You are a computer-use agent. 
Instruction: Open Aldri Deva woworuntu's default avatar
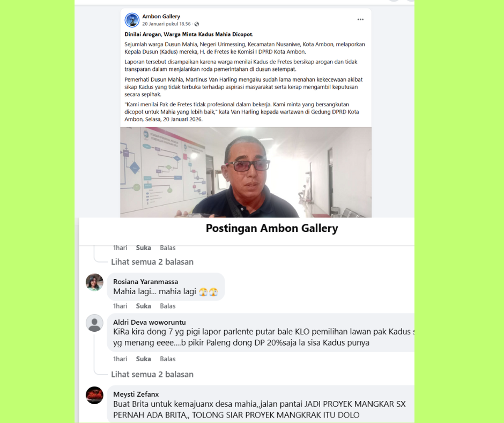[94, 323]
